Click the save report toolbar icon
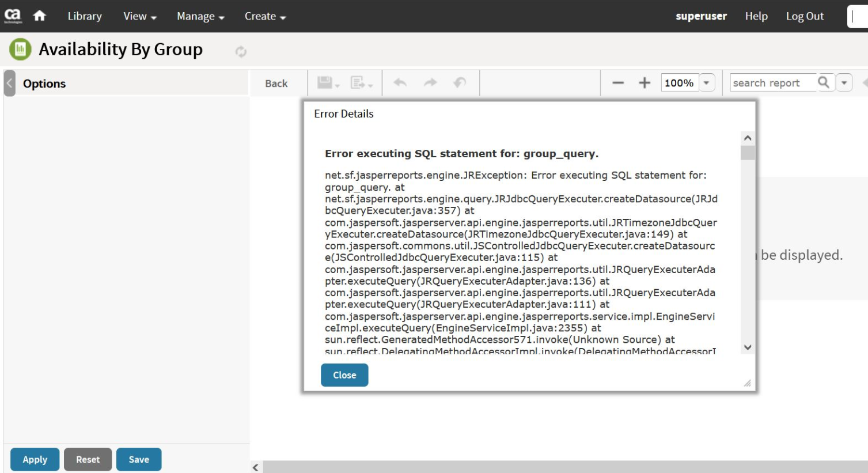The height and width of the screenshot is (473, 868). coord(326,83)
